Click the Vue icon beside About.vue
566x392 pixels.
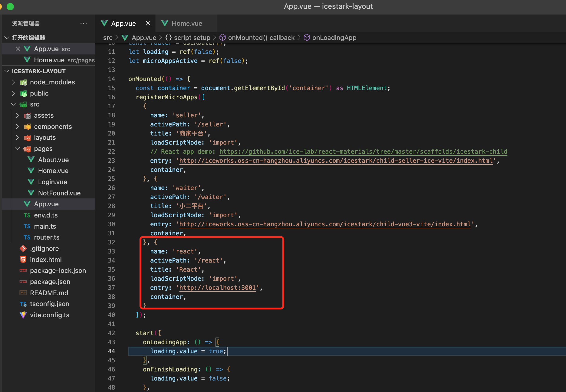click(x=31, y=160)
